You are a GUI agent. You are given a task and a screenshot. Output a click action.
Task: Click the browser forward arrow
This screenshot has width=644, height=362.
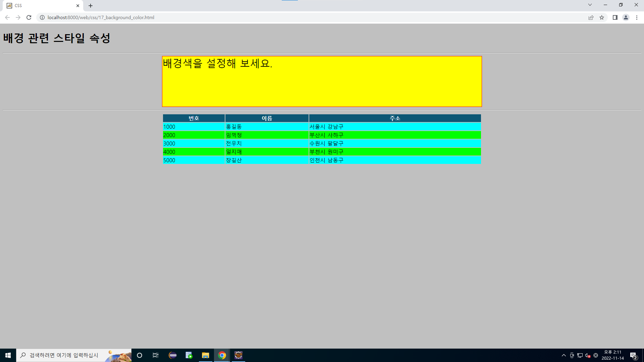(x=18, y=17)
